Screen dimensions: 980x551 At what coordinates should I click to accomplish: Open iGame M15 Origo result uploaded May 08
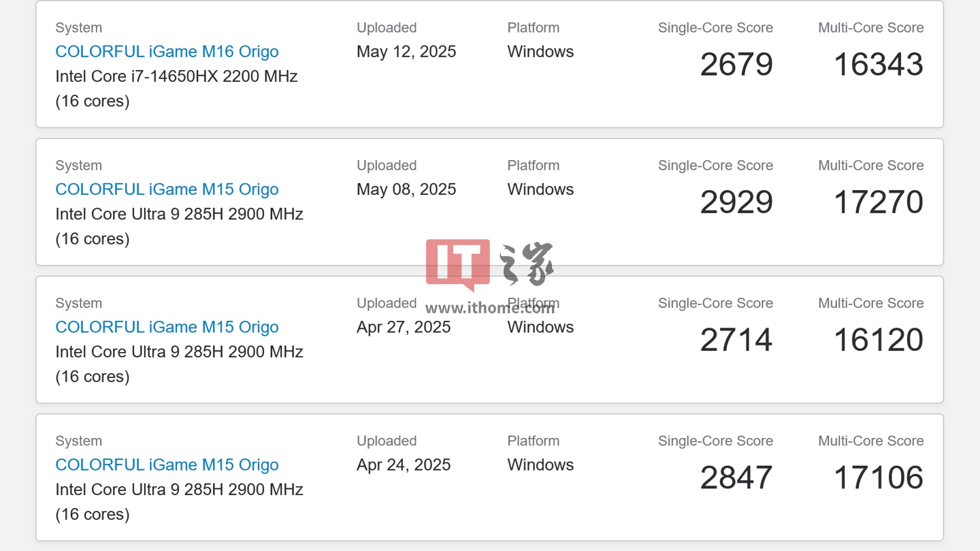167,189
